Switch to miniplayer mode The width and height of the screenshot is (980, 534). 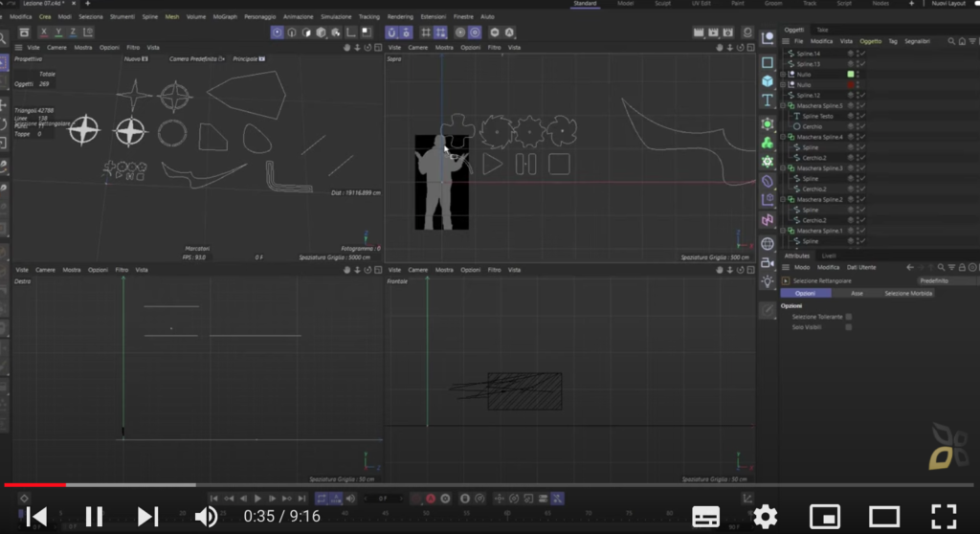(825, 517)
